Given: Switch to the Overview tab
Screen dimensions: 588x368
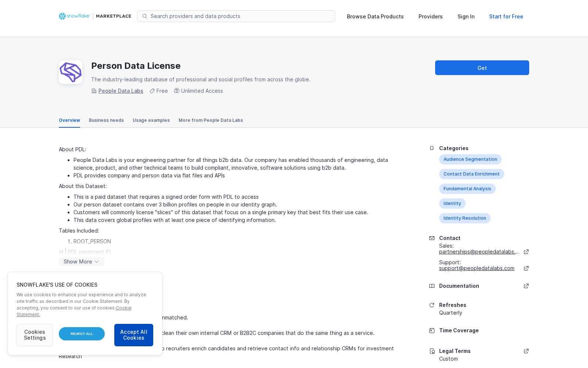Looking at the screenshot, I should (69, 120).
